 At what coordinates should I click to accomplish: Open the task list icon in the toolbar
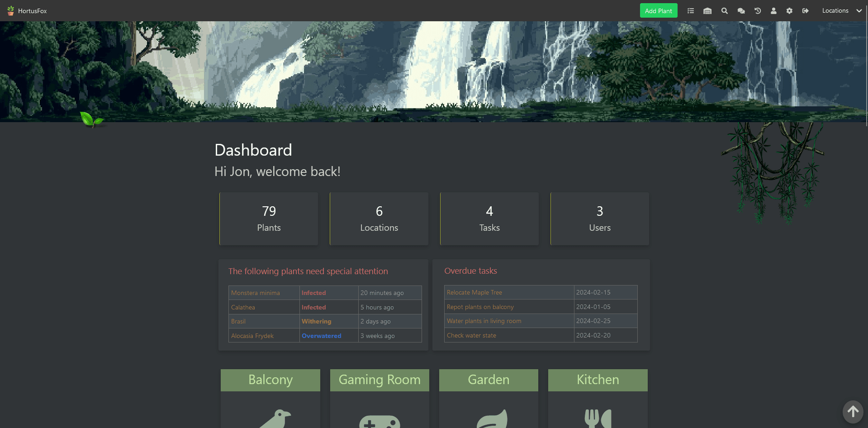coord(691,10)
